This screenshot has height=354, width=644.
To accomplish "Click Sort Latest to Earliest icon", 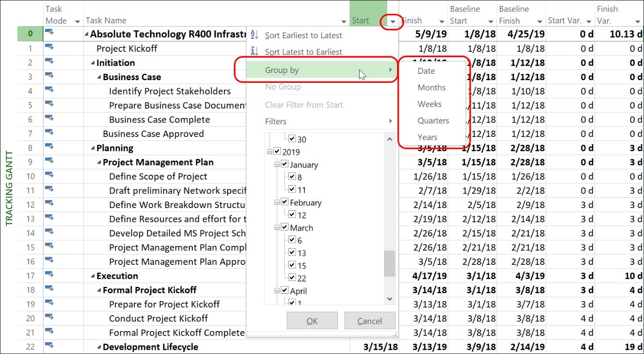I will point(254,52).
